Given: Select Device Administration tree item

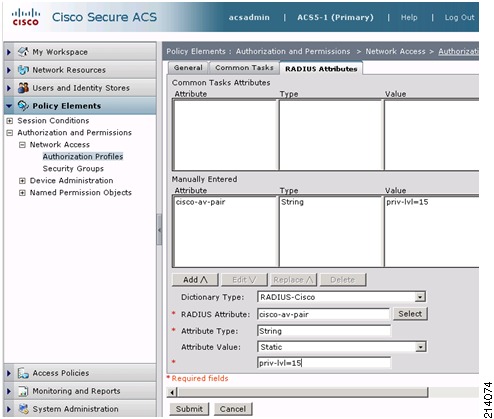Looking at the screenshot, I should 71,180.
